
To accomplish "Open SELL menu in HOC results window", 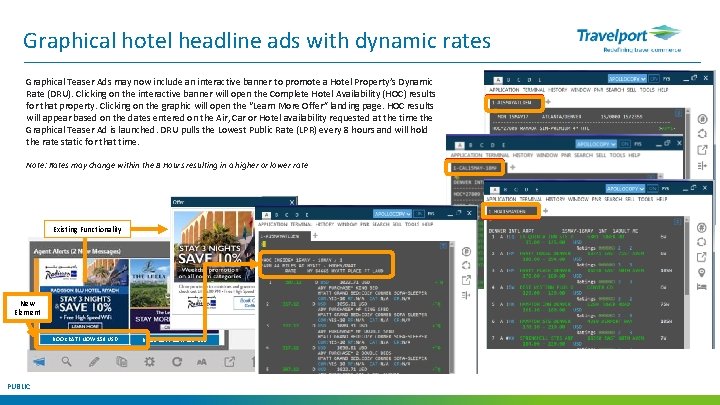I will click(397, 224).
